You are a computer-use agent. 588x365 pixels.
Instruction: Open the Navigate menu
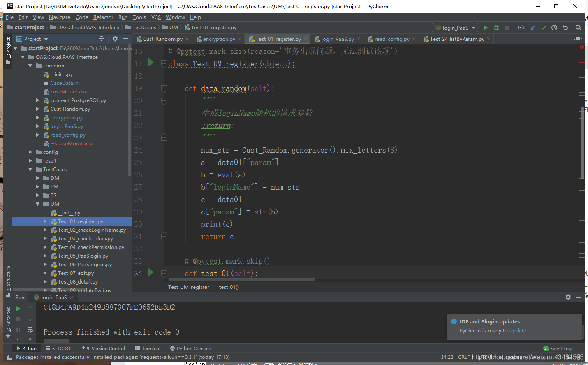coord(60,17)
